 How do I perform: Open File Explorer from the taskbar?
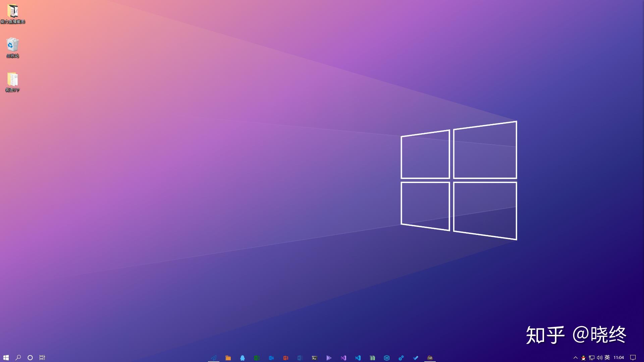point(228,357)
